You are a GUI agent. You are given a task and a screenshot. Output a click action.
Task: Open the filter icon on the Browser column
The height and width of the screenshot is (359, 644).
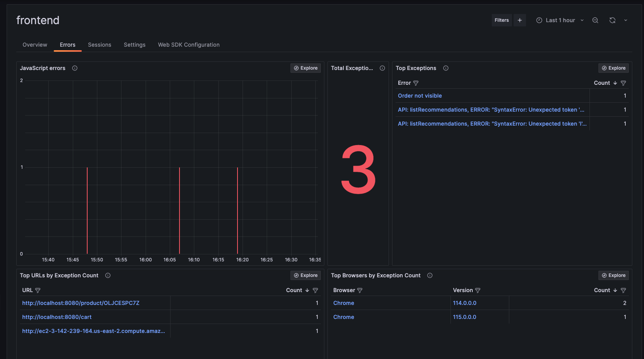tap(359, 290)
